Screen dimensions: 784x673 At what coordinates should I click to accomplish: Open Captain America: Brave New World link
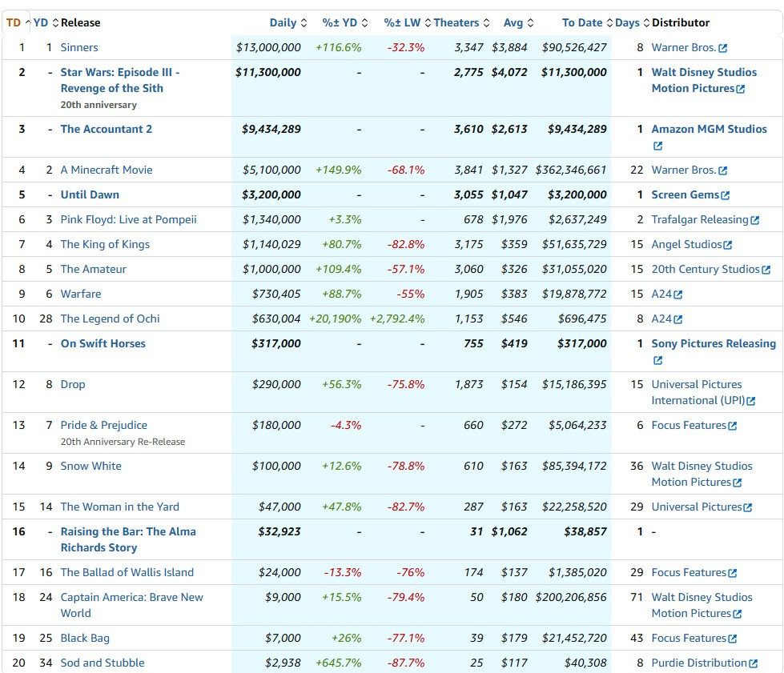[x=132, y=605]
